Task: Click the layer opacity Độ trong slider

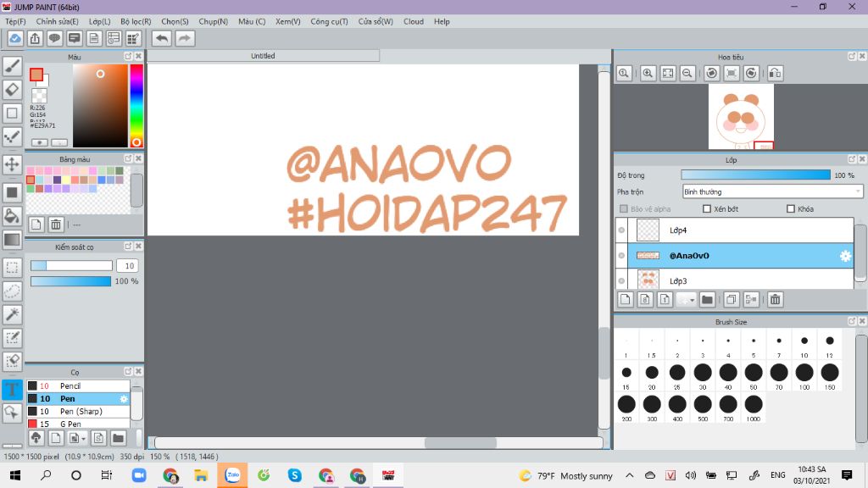Action: [x=755, y=175]
